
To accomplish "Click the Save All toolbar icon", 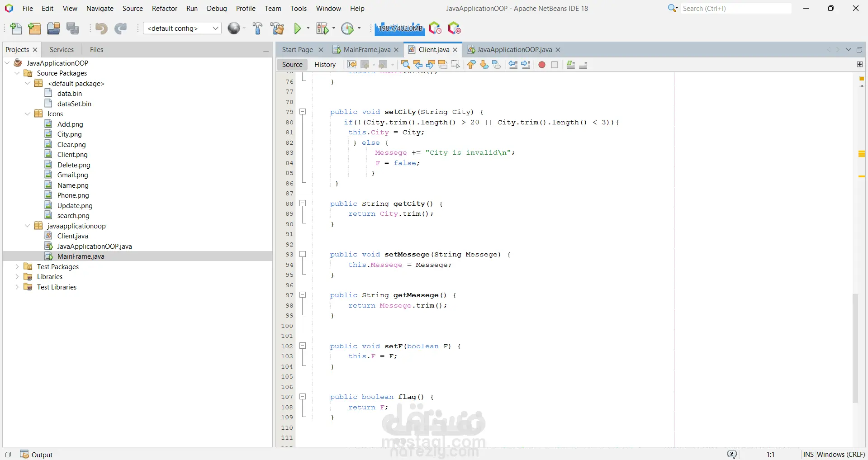I will click(73, 28).
